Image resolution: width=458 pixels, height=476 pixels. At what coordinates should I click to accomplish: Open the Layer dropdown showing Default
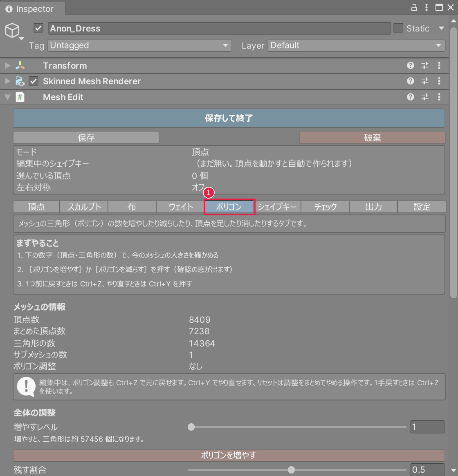[x=356, y=45]
